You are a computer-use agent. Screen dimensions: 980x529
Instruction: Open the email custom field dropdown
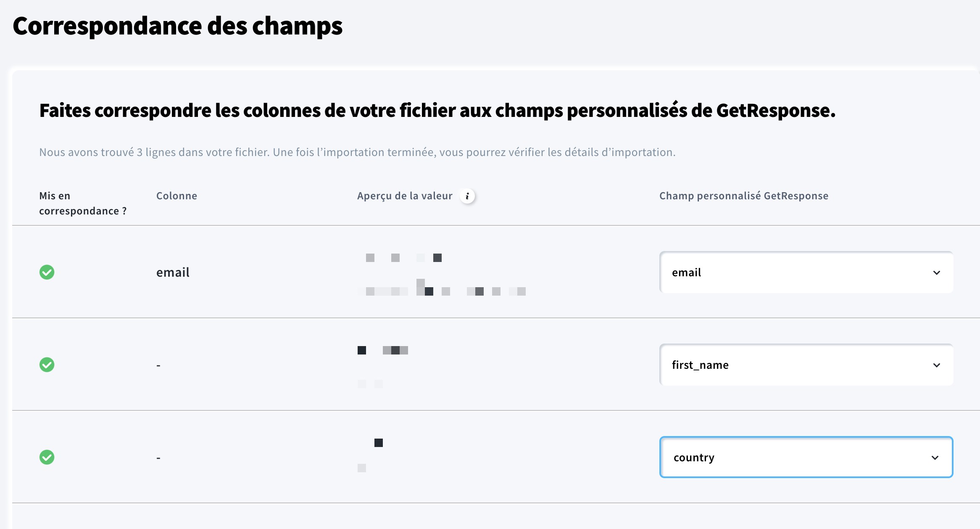point(806,272)
